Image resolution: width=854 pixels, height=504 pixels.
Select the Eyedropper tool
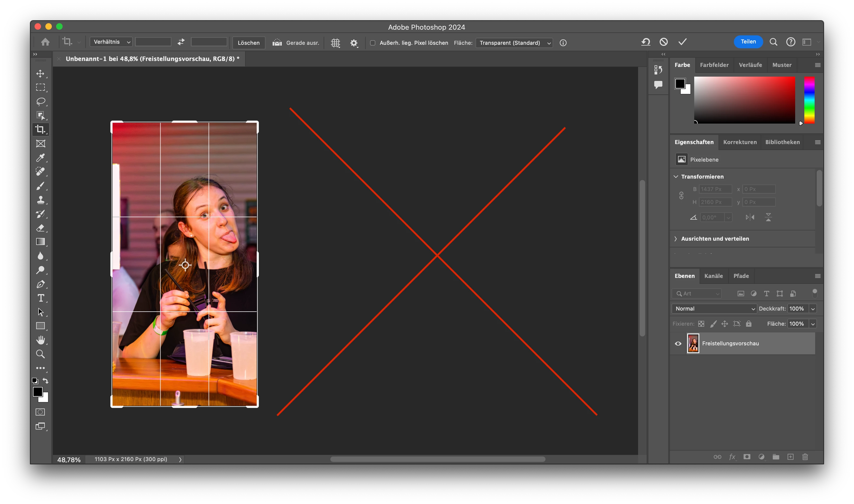pos(40,158)
